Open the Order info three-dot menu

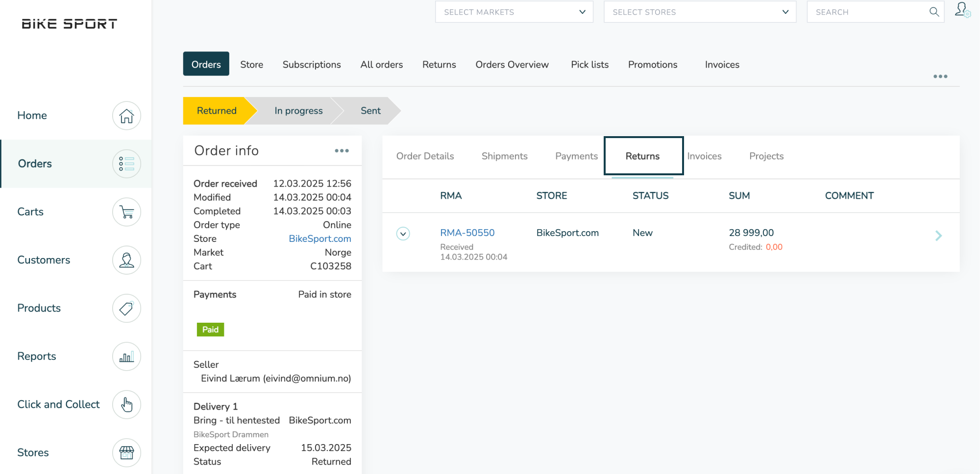coord(342,151)
